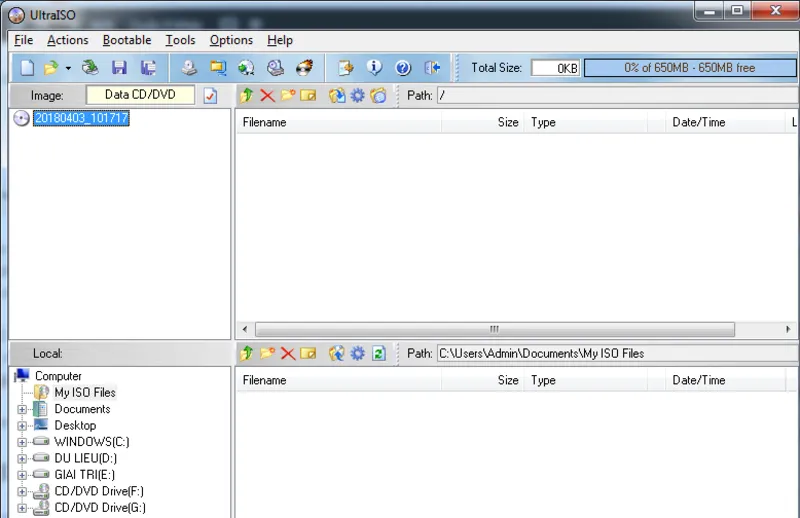Click the Convert image icon
The width and height of the screenshot is (800, 518).
pyautogui.click(x=246, y=68)
